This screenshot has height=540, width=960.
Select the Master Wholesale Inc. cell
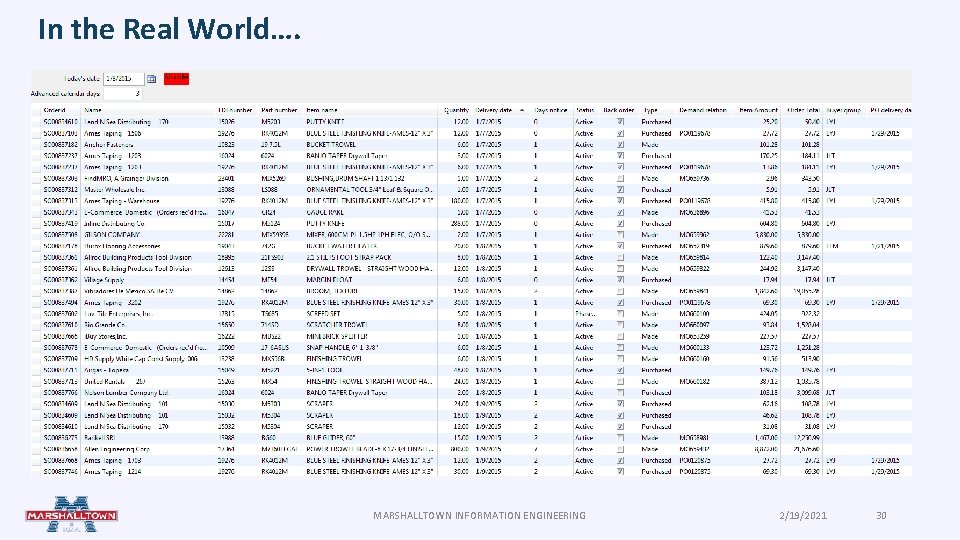tap(113, 190)
